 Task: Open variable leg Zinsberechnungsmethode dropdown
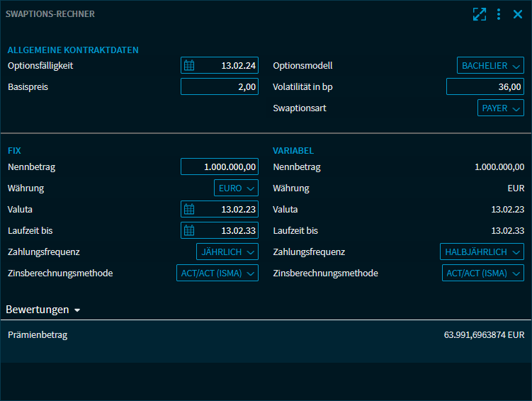482,273
